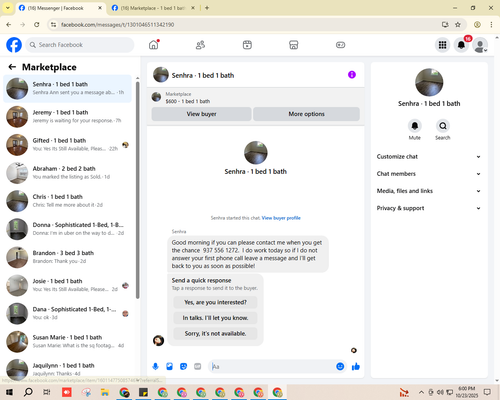The image size is (500, 400).
Task: Send quick reply Sorry, it's not available.
Action: [215, 333]
